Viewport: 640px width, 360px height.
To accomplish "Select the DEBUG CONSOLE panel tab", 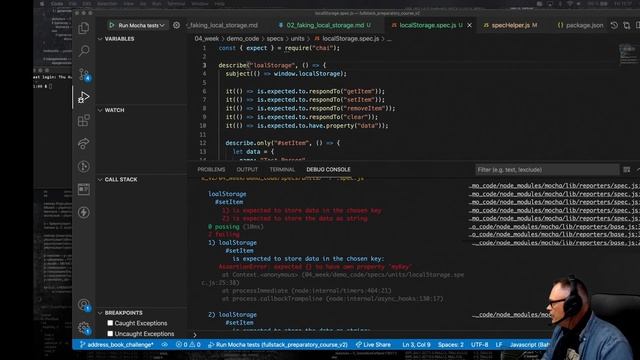I will pyautogui.click(x=328, y=170).
